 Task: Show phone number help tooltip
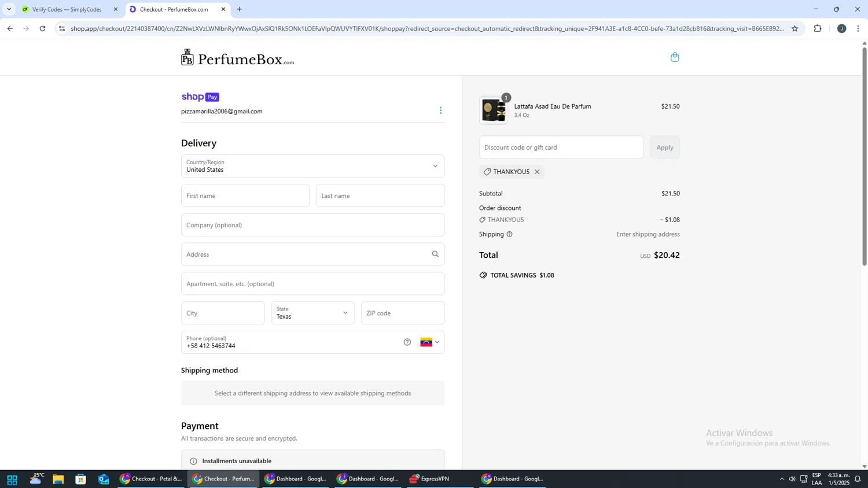pos(407,342)
